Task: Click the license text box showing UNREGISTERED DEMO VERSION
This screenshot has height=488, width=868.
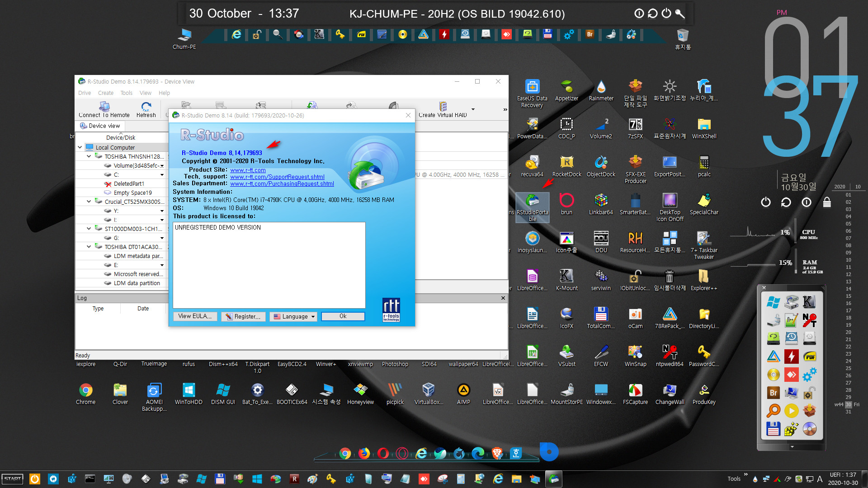Action: click(x=269, y=265)
